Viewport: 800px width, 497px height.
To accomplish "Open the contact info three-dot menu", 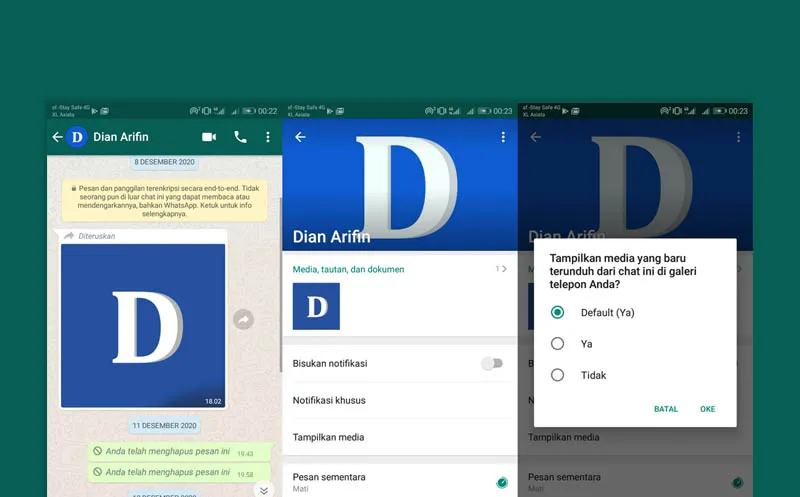I will click(503, 137).
